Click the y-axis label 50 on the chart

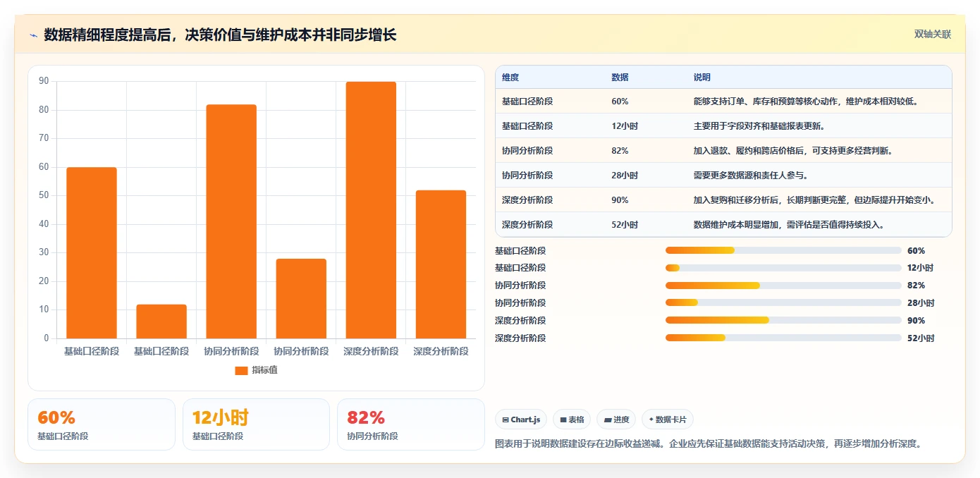(x=44, y=195)
